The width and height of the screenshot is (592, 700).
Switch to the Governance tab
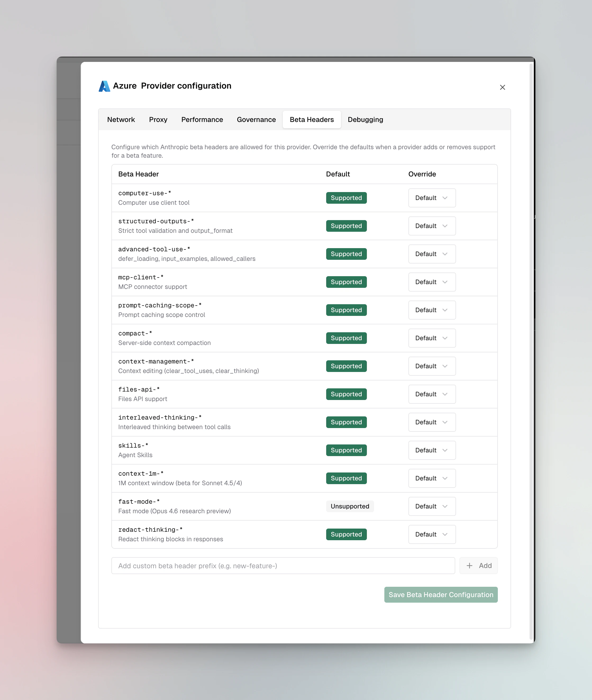tap(256, 120)
